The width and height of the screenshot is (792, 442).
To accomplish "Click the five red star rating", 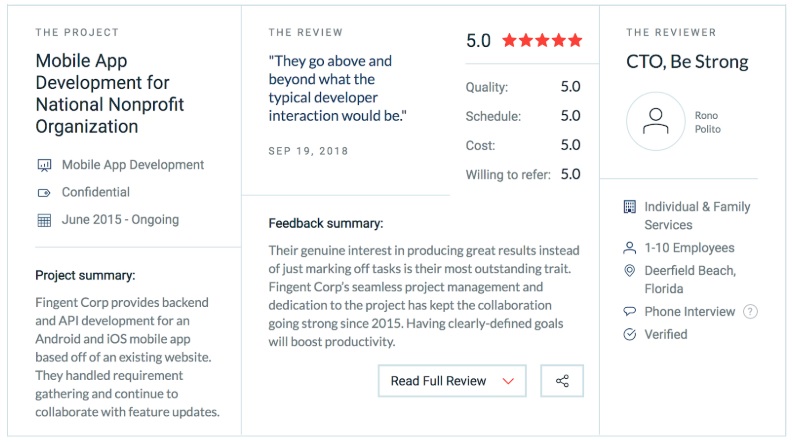I will (x=542, y=40).
